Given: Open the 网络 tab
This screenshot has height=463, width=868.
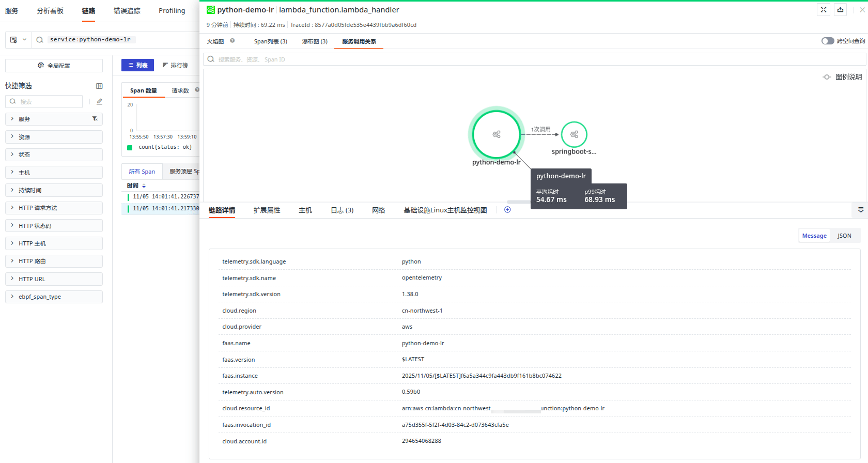Looking at the screenshot, I should [x=379, y=210].
